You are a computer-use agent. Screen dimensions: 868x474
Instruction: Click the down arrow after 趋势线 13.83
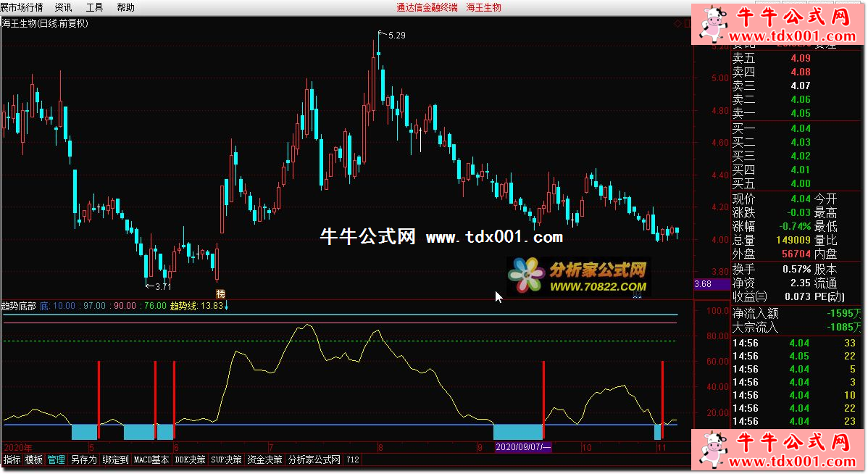pyautogui.click(x=226, y=306)
